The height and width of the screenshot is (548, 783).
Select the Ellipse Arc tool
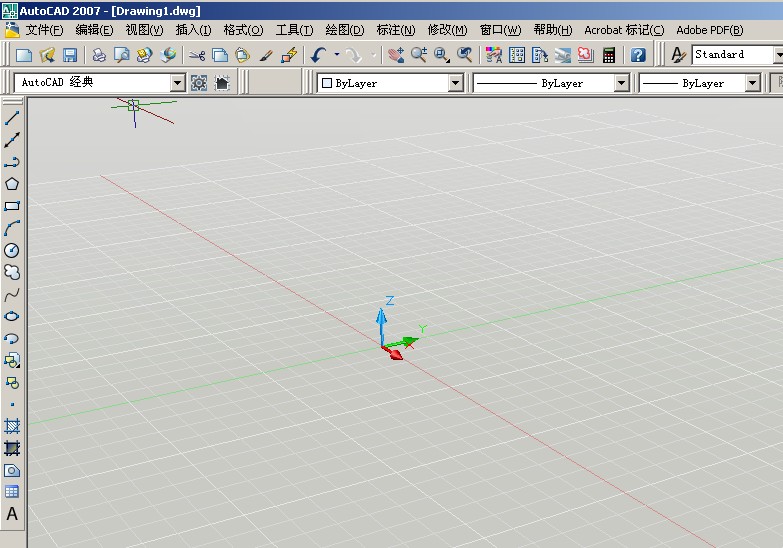pyautogui.click(x=12, y=338)
